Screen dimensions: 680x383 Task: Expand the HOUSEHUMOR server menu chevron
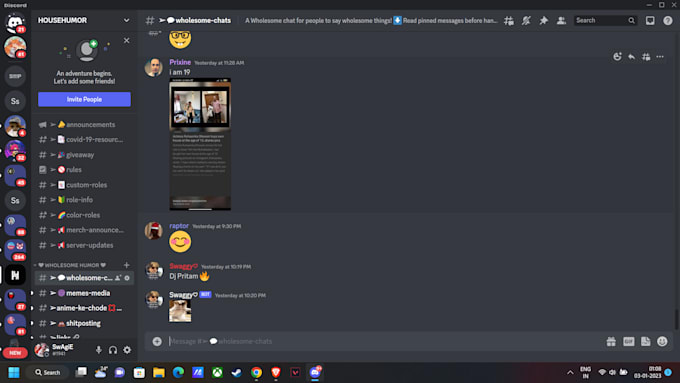[x=126, y=20]
